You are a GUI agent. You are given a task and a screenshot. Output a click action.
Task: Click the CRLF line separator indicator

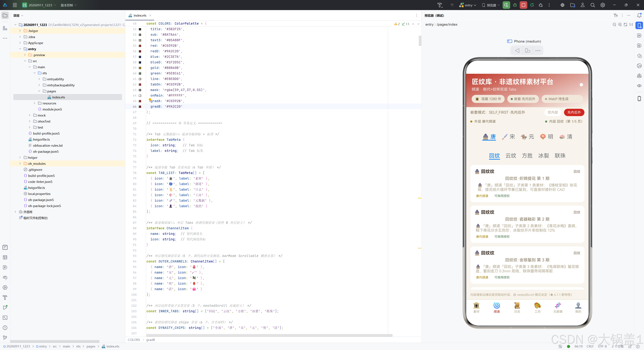point(590,346)
